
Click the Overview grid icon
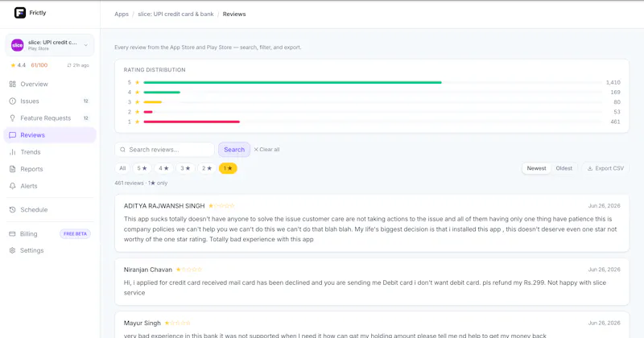click(x=12, y=84)
